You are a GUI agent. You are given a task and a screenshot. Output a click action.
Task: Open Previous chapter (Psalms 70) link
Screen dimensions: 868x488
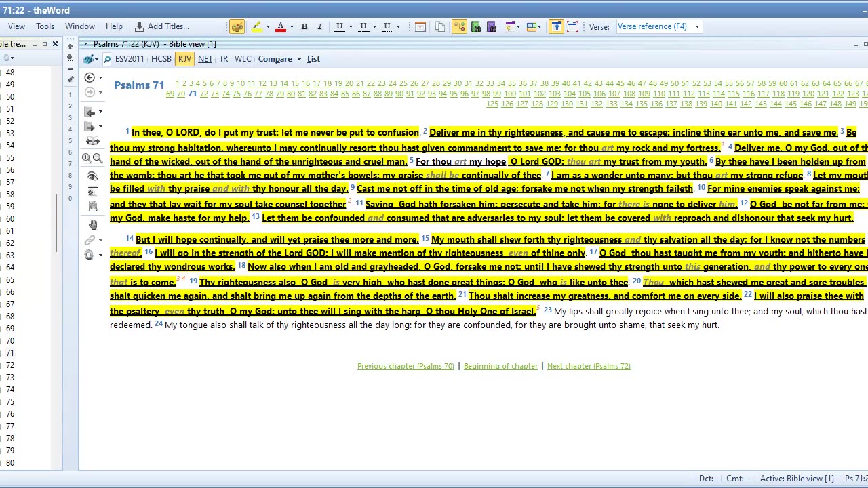pos(406,366)
